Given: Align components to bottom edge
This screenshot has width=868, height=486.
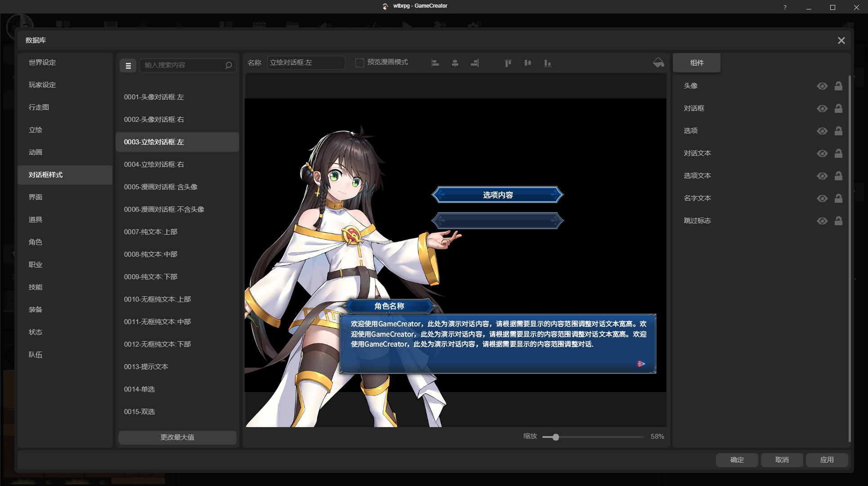Looking at the screenshot, I should tap(547, 63).
